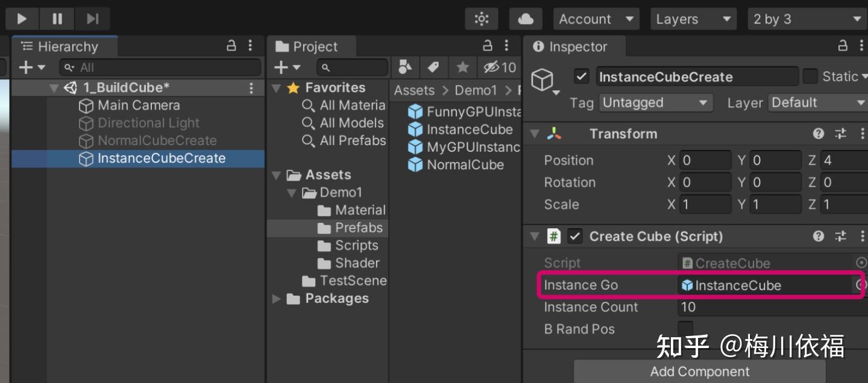Click the cloud services icon
Screen dimensions: 868x383
coord(526,19)
